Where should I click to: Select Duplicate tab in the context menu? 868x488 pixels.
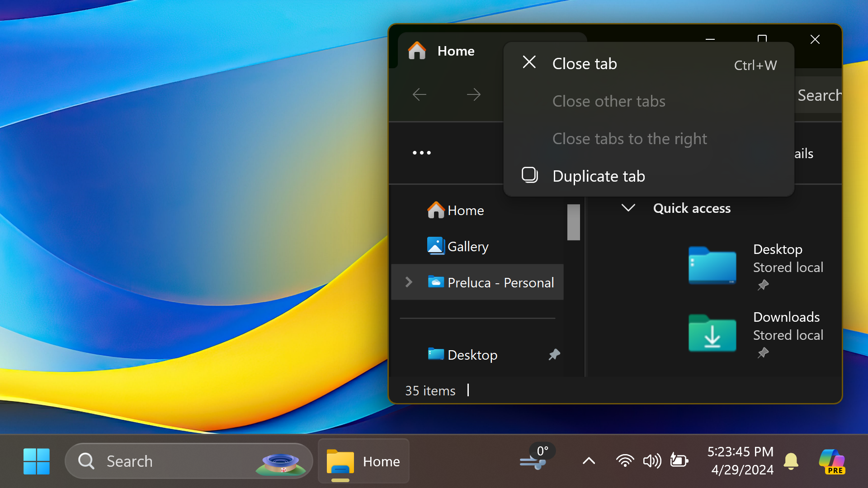(649, 176)
